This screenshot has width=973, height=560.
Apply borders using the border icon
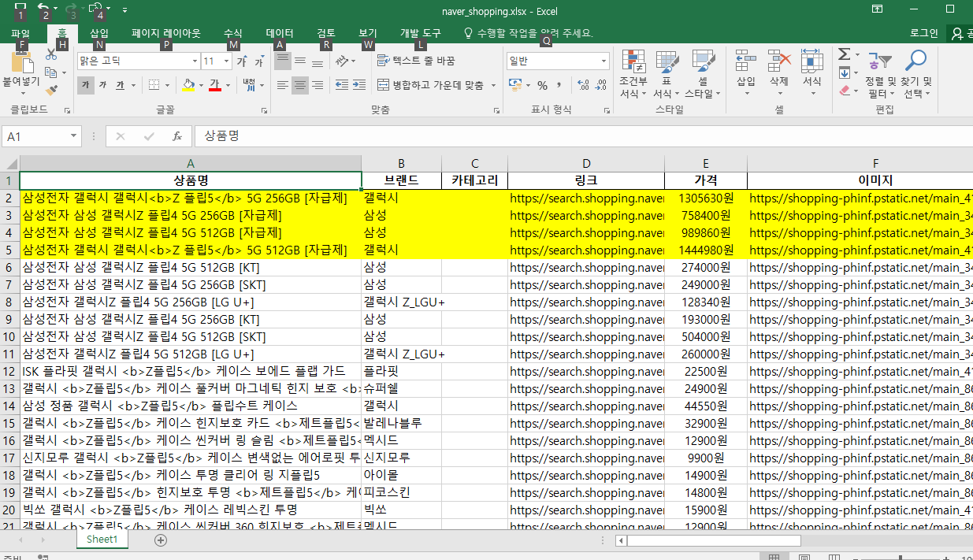point(154,85)
